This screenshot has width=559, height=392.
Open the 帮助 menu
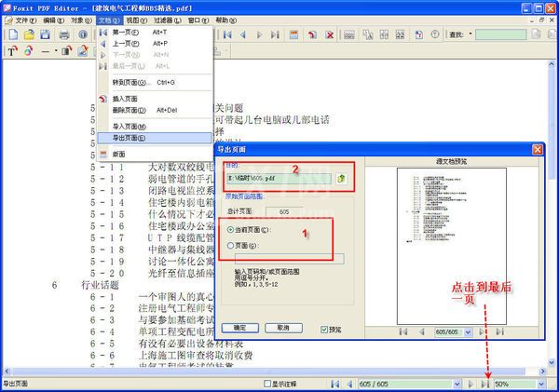click(x=226, y=20)
